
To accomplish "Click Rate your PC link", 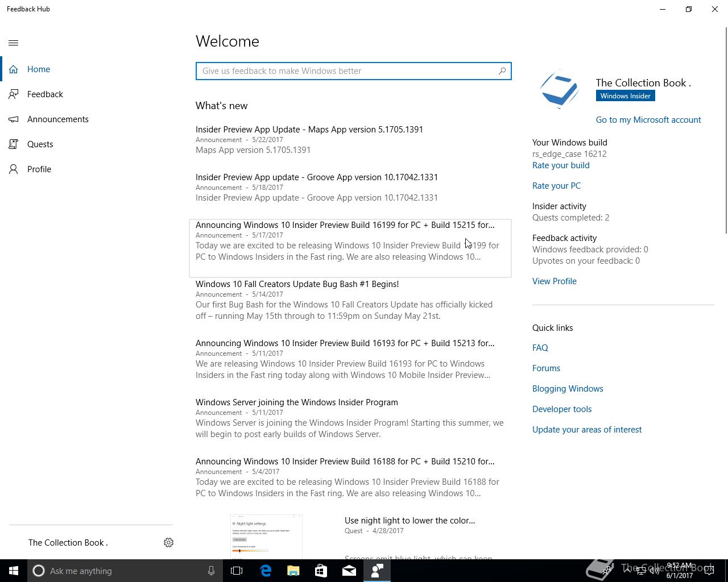I will click(556, 186).
